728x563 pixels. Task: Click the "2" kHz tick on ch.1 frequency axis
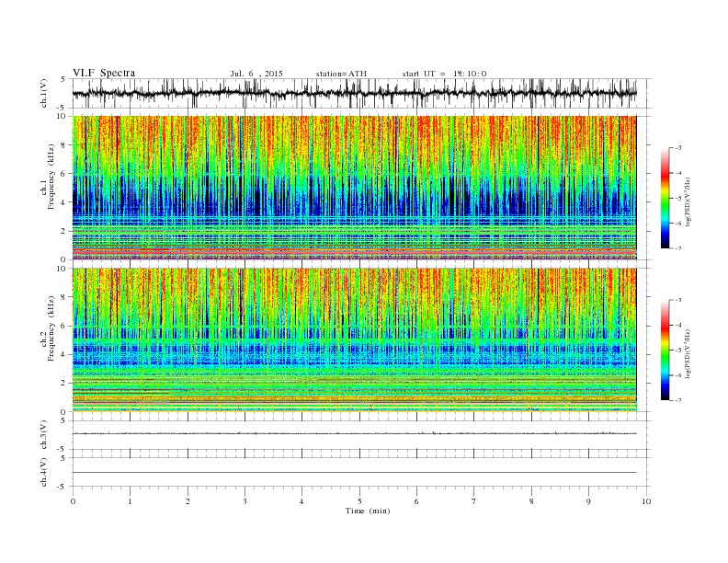coord(64,231)
